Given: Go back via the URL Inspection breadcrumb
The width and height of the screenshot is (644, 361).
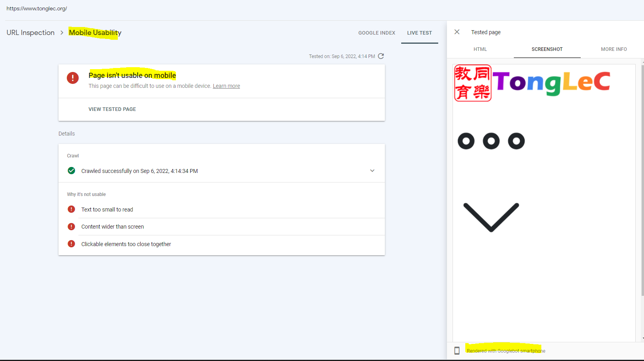Looking at the screenshot, I should tap(30, 32).
